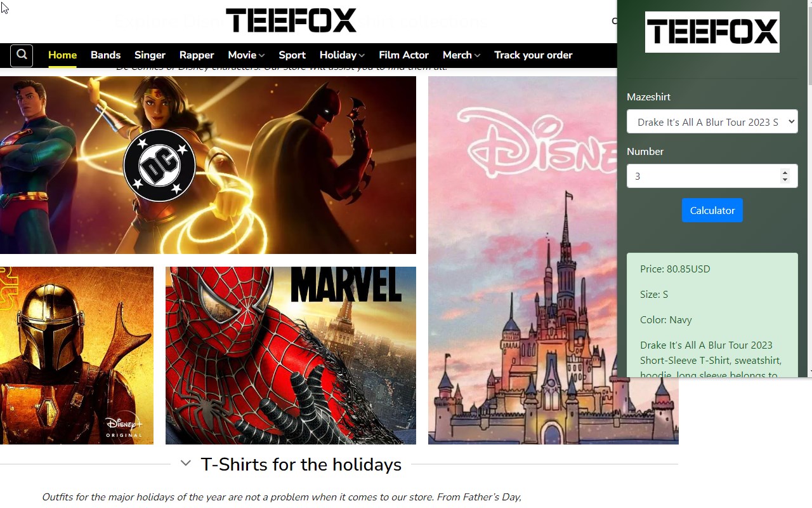
Task: Click the Calculator button
Action: 712,210
